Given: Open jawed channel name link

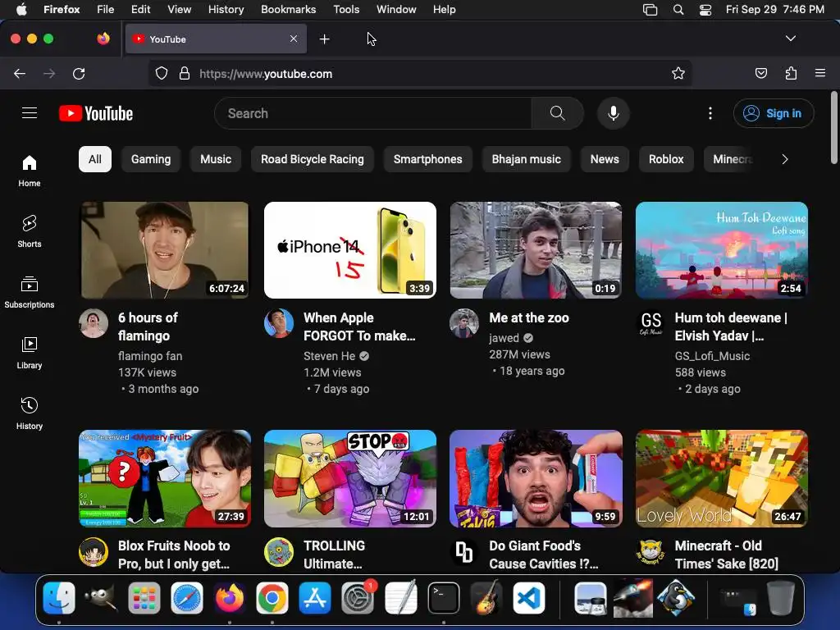Looking at the screenshot, I should 504,338.
